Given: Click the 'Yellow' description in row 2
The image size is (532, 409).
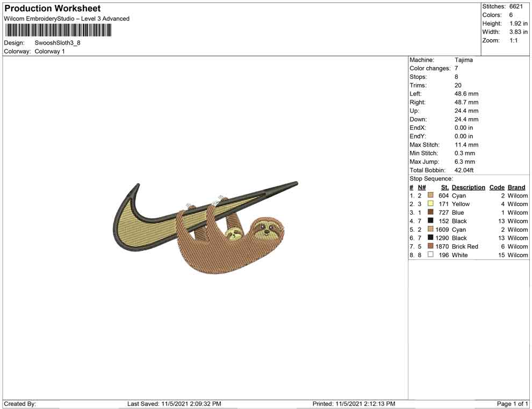Looking at the screenshot, I should 461,204.
